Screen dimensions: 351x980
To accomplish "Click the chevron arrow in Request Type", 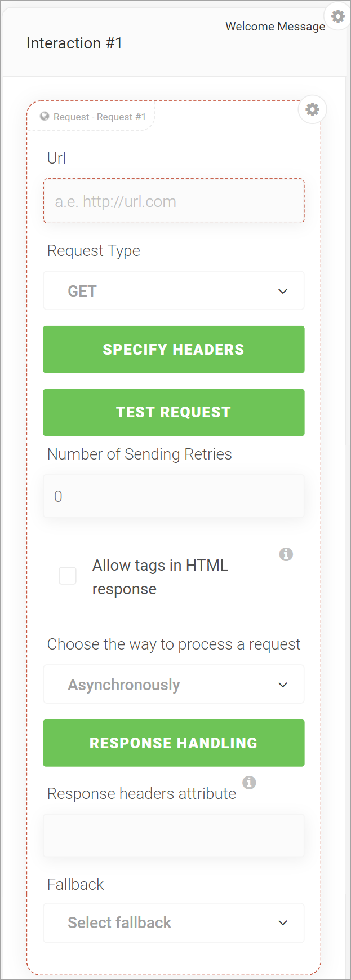I will tap(283, 292).
